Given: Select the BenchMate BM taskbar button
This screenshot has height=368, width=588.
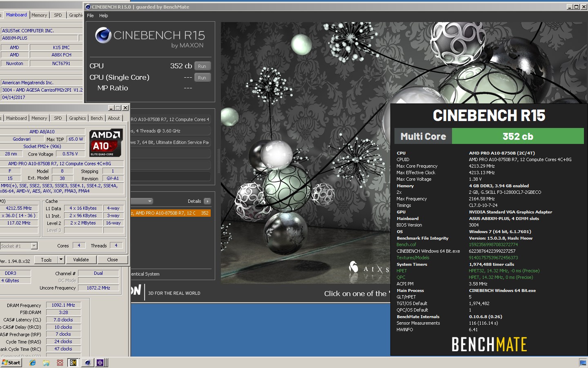Looking at the screenshot, I should point(73,363).
